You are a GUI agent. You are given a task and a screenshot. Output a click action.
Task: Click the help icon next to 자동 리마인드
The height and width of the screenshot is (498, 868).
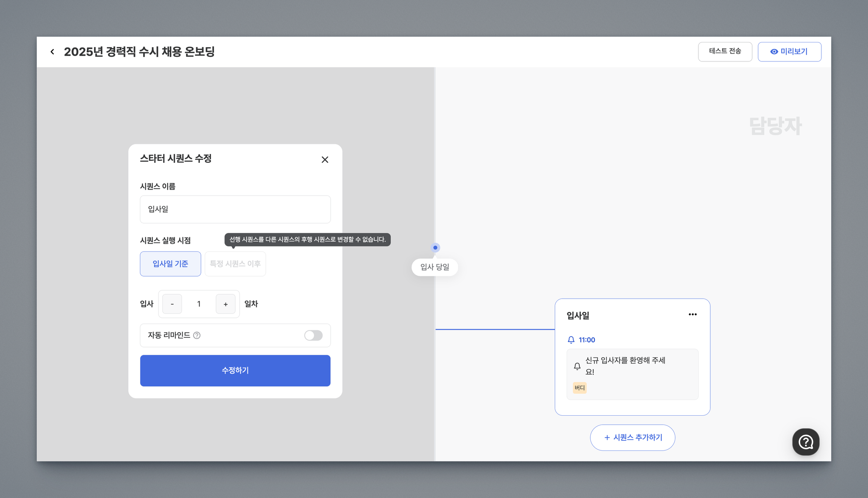tap(197, 336)
